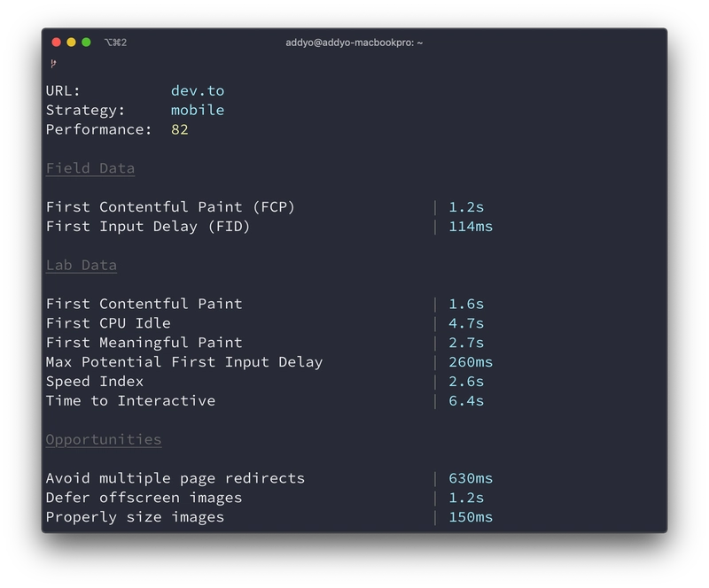This screenshot has height=588, width=709.
Task: Click the Defer offscreen images label
Action: coord(144,498)
